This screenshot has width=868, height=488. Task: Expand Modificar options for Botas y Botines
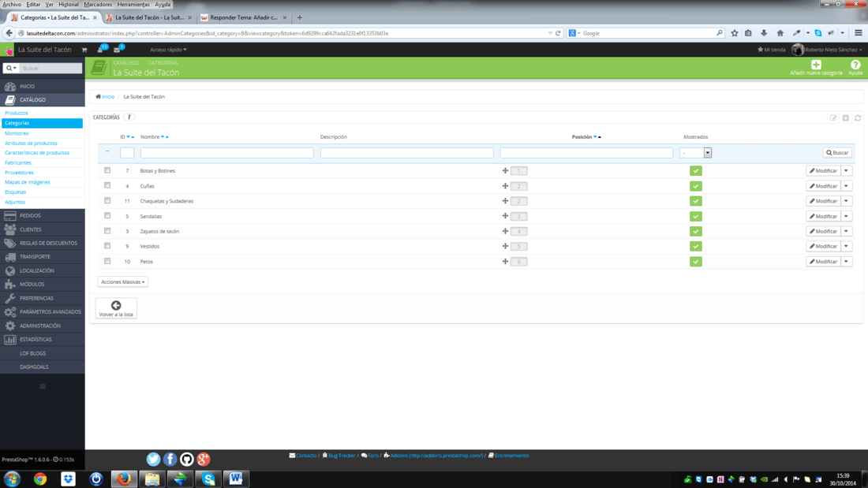[847, 170]
